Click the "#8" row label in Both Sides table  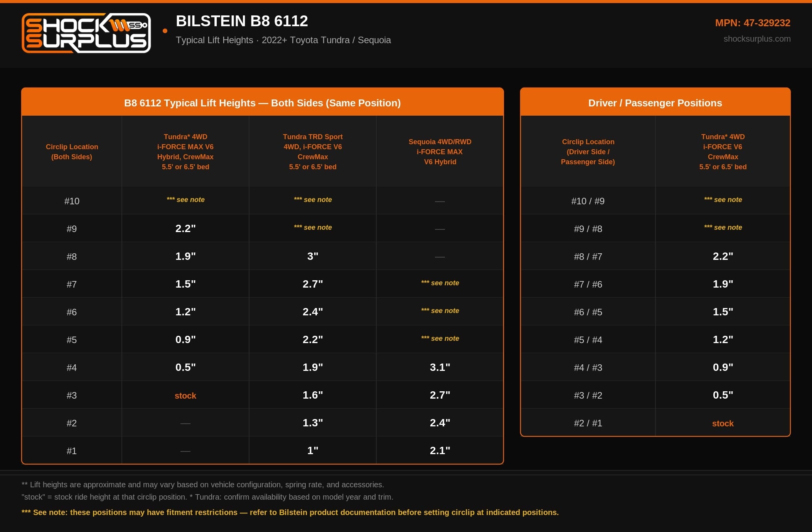(x=72, y=257)
